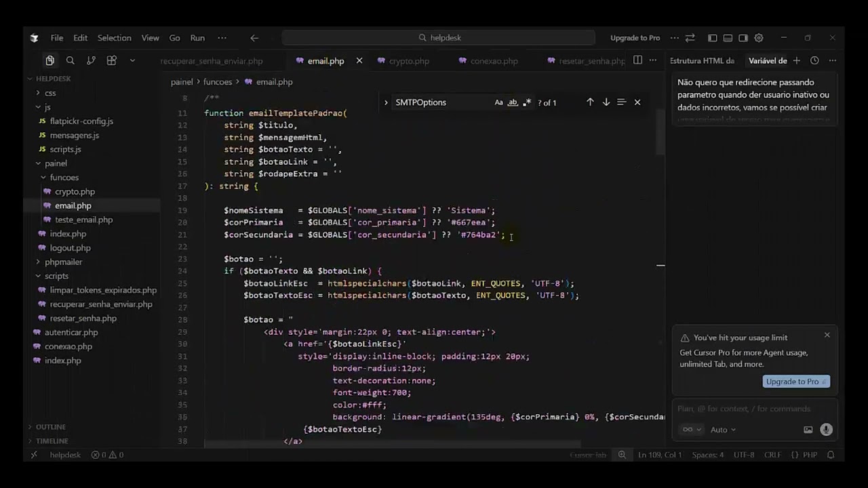Split the editor with the split icon
The width and height of the screenshot is (868, 488).
(637, 60)
